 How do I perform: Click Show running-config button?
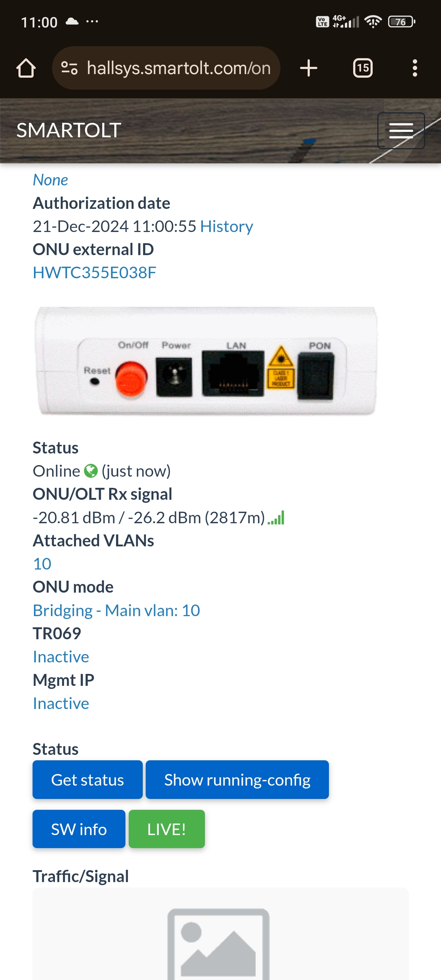[237, 779]
